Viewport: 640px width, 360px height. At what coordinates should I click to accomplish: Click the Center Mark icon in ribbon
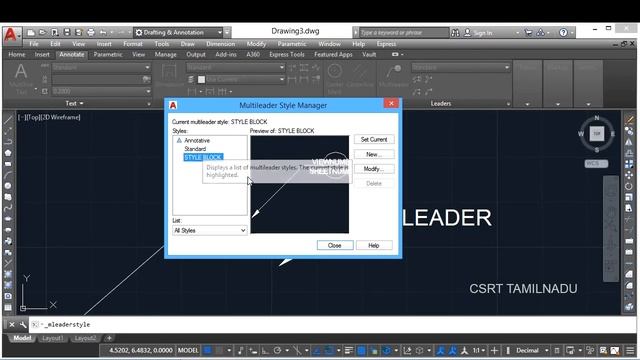click(x=335, y=71)
